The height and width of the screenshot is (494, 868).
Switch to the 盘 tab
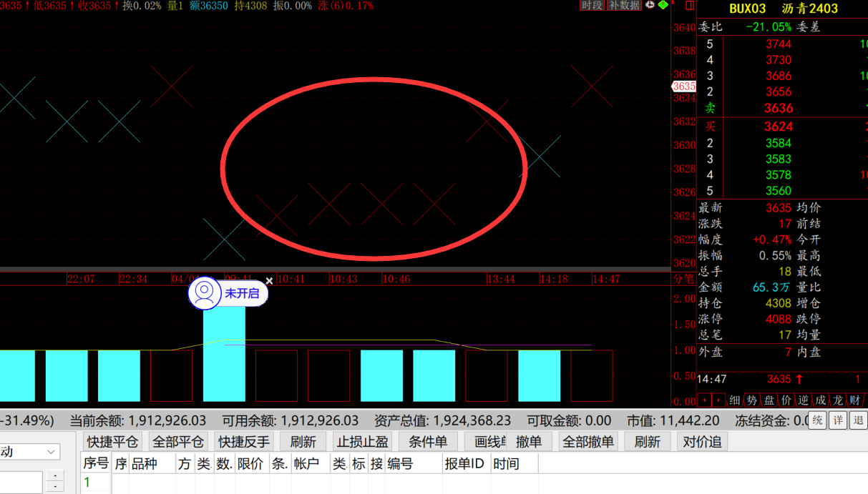click(769, 400)
